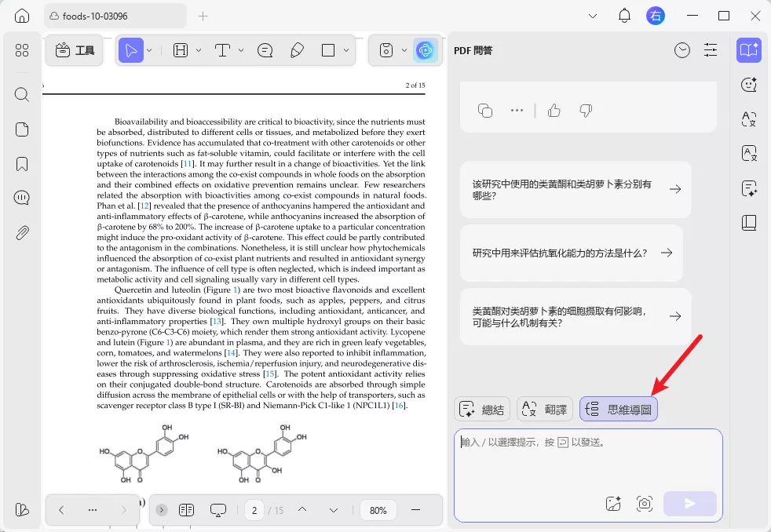The height and width of the screenshot is (532, 771).
Task: Choose the 思維導圖 mind map prompt
Action: [x=619, y=409]
